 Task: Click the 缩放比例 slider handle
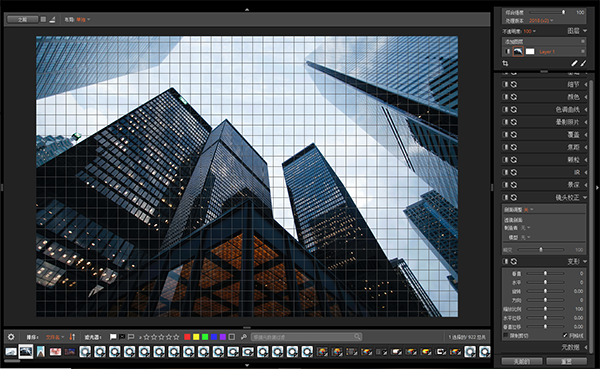pos(545,309)
